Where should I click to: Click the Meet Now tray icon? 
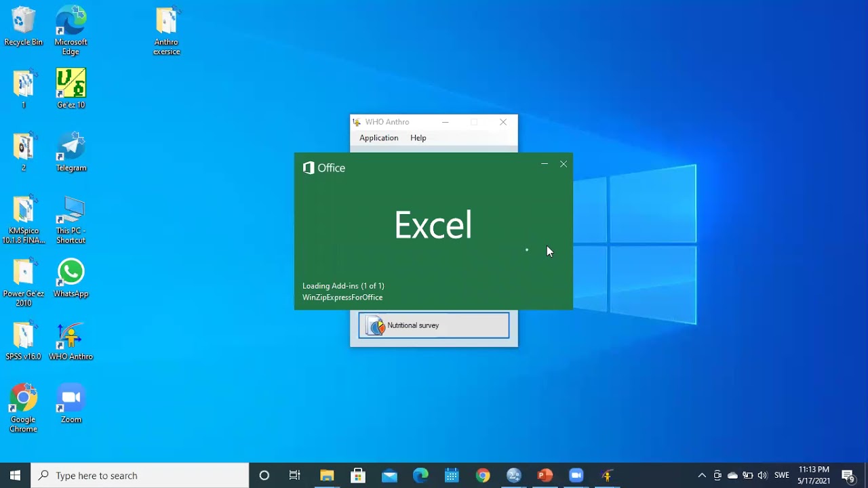click(x=717, y=475)
